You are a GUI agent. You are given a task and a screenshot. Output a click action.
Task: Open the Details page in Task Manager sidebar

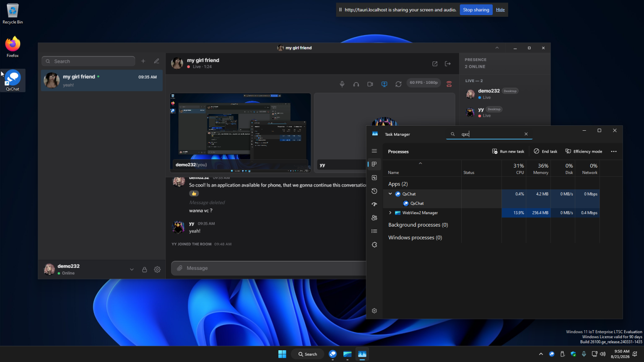click(x=374, y=231)
